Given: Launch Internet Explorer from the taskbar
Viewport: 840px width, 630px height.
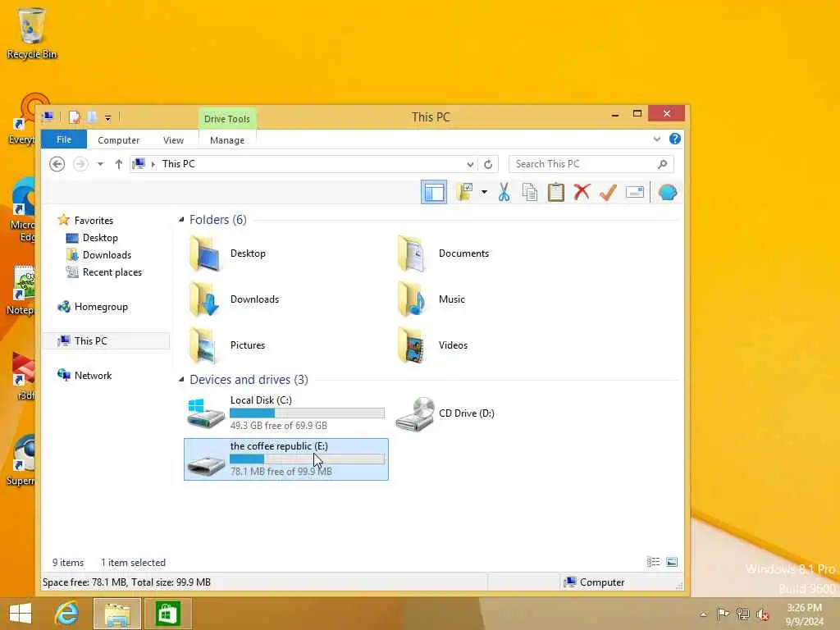Looking at the screenshot, I should click(66, 614).
